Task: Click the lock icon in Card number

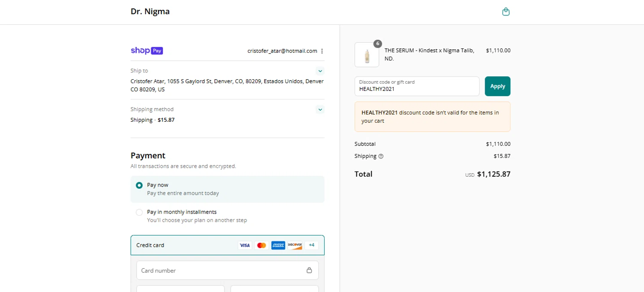Action: tap(309, 270)
